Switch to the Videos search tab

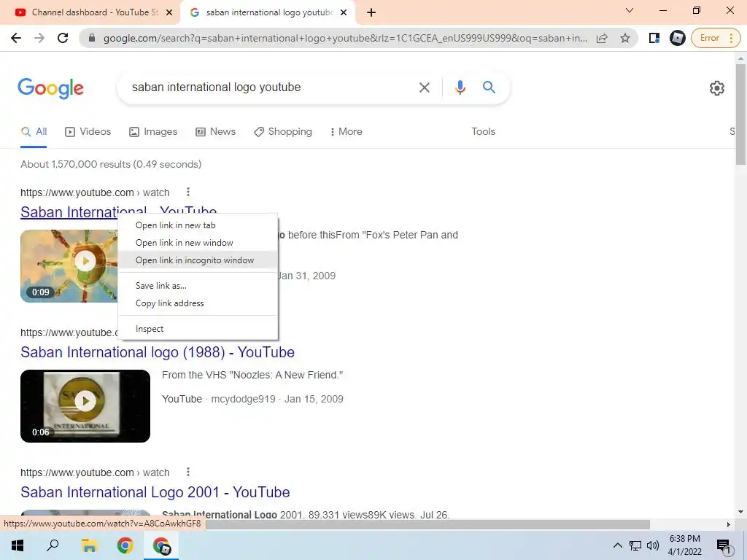pos(88,132)
